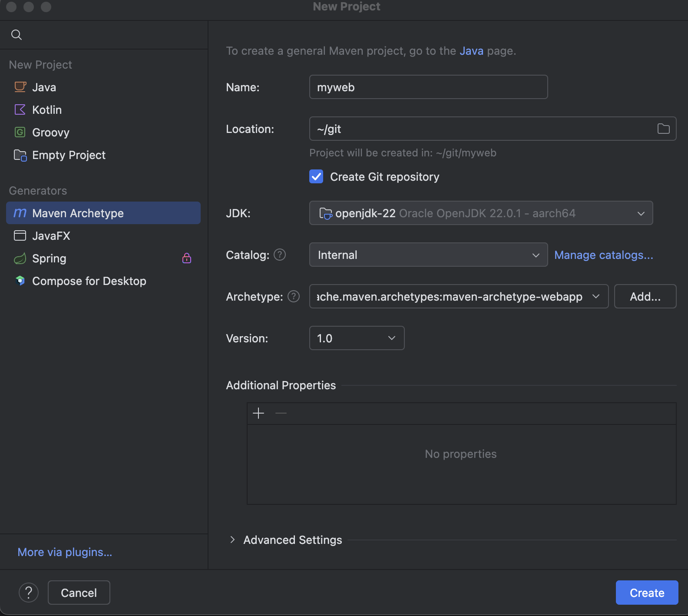Open the Catalog dropdown showing Internal

tap(428, 255)
